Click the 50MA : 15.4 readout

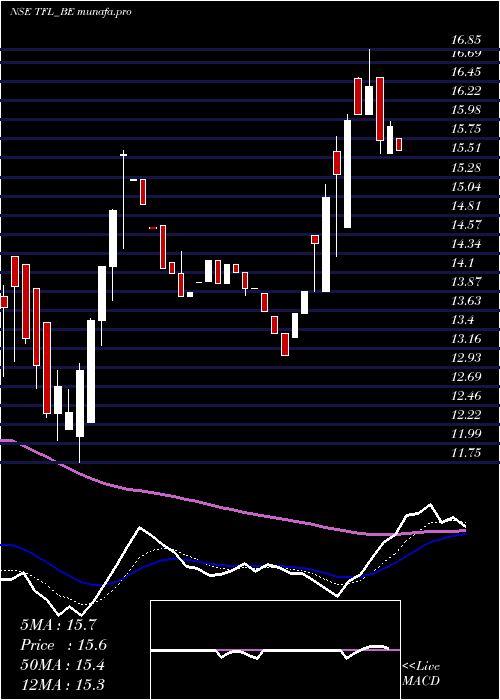point(62,665)
